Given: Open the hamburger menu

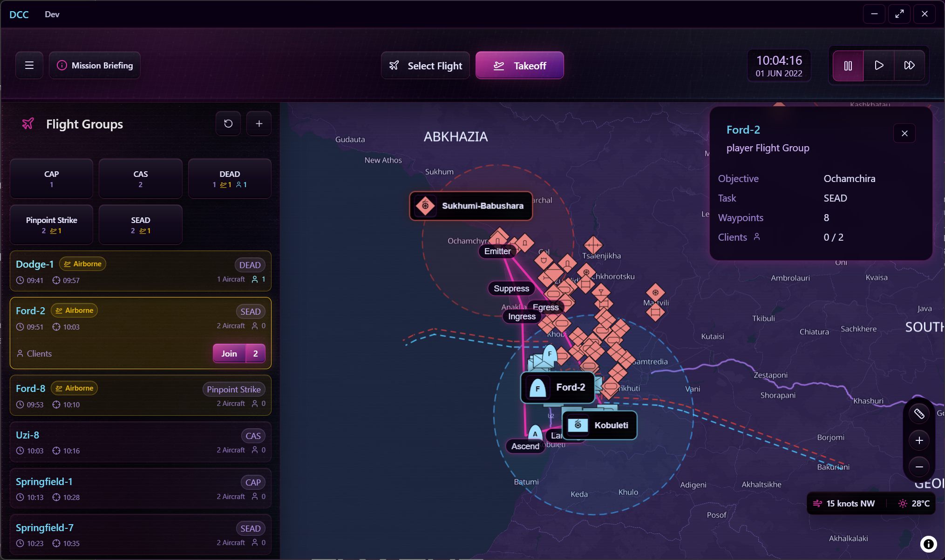Looking at the screenshot, I should pyautogui.click(x=29, y=65).
